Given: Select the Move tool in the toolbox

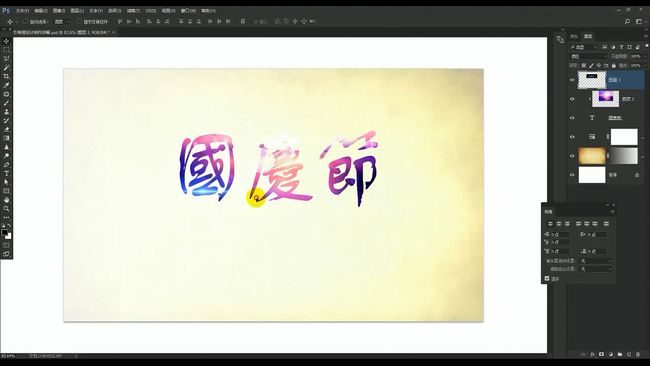Looking at the screenshot, I should pyautogui.click(x=6, y=41).
